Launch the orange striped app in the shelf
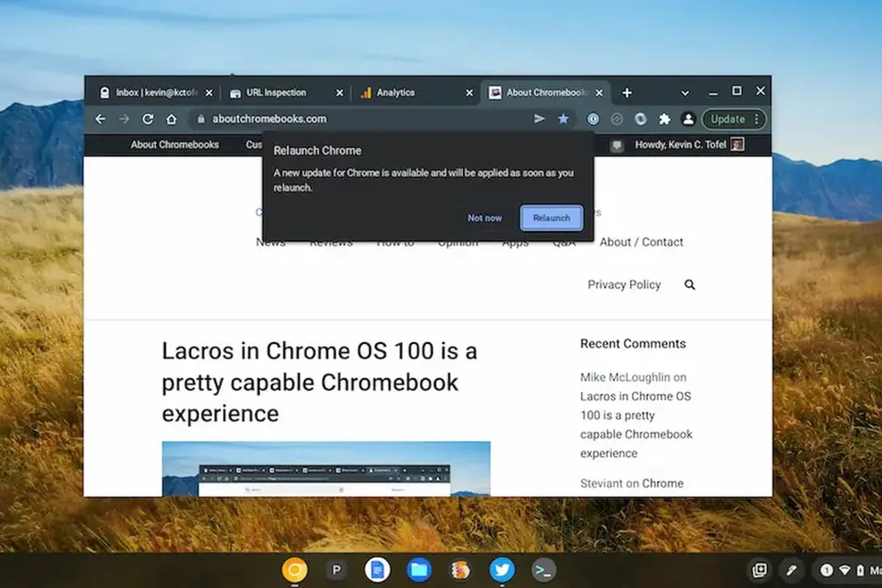The height and width of the screenshot is (588, 882). click(461, 570)
